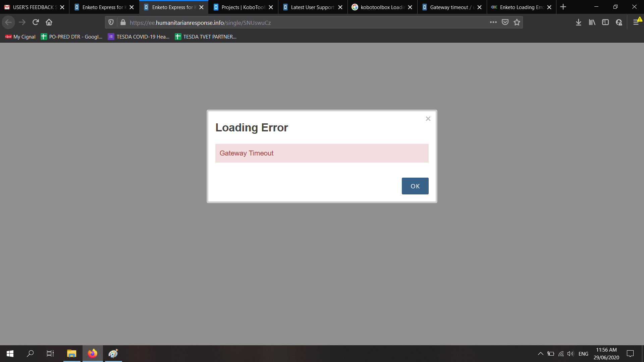The image size is (644, 362).
Task: Save the page with the Pocket icon
Action: (x=505, y=22)
